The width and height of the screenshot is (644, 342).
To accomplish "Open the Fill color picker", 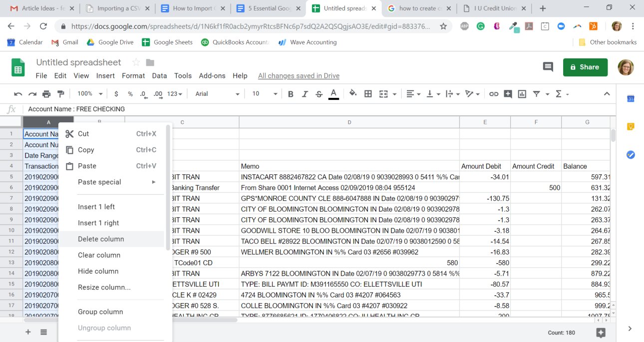I will pyautogui.click(x=352, y=93).
